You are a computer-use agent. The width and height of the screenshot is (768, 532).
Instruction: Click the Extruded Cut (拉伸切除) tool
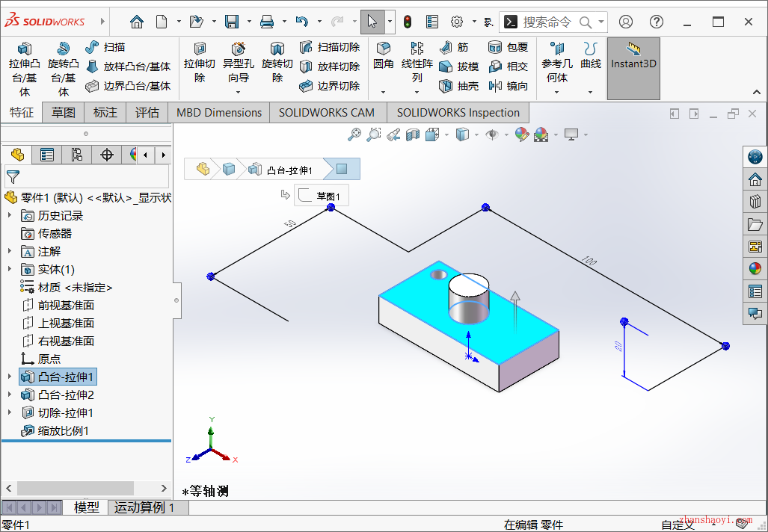200,62
